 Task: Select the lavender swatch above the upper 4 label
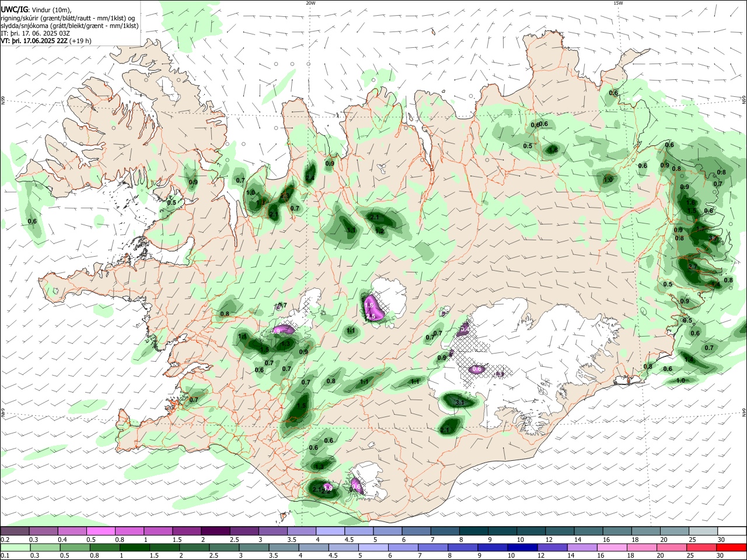point(330,531)
